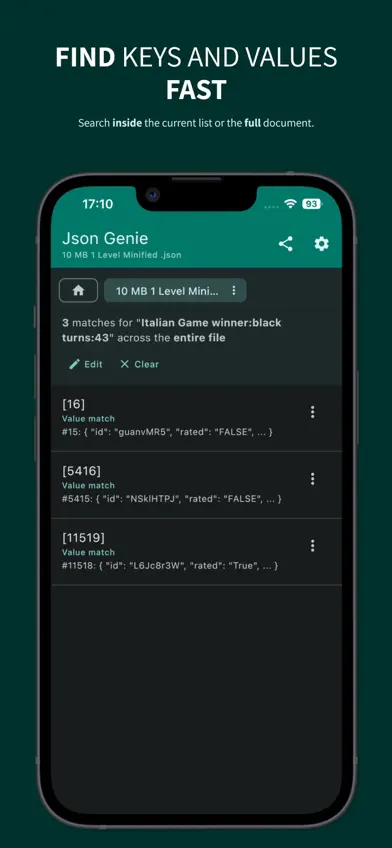Tap the pencil icon beside Edit
Image resolution: width=392 pixels, height=848 pixels.
point(74,365)
